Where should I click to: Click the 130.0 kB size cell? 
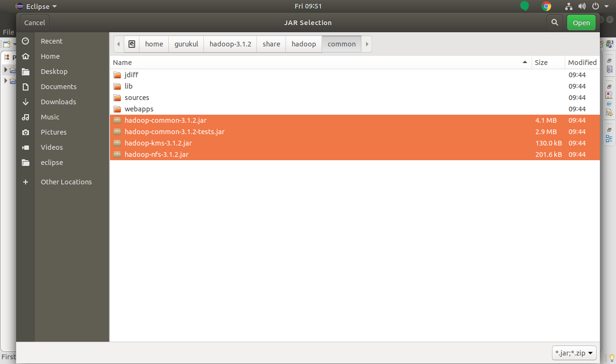coord(549,143)
